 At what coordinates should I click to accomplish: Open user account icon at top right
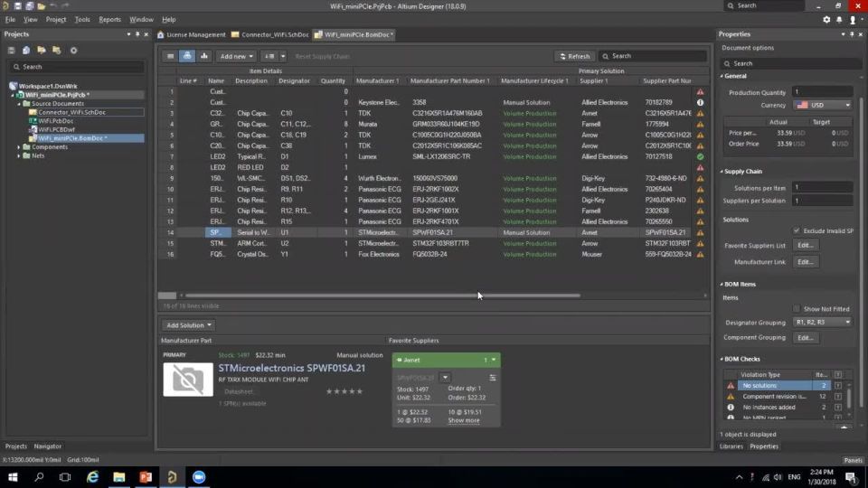click(x=853, y=19)
